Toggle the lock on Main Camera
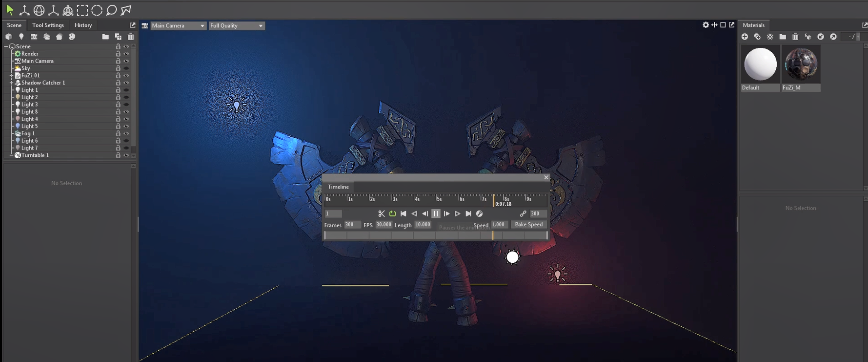 [x=118, y=61]
